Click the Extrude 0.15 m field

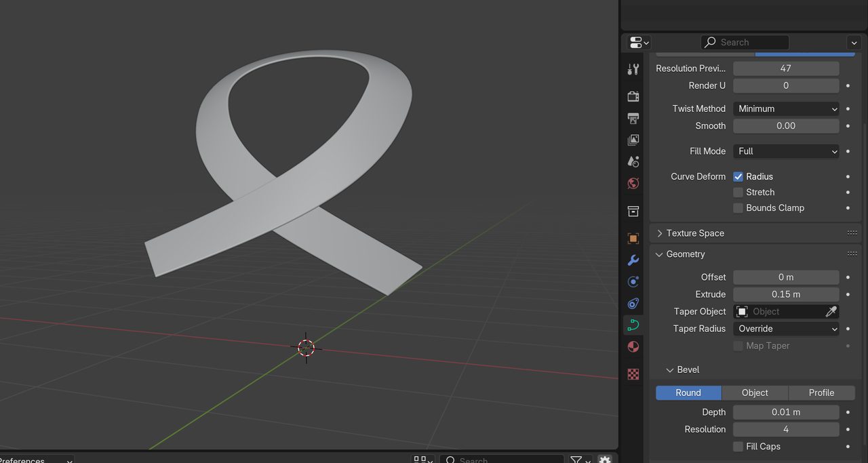pos(786,294)
